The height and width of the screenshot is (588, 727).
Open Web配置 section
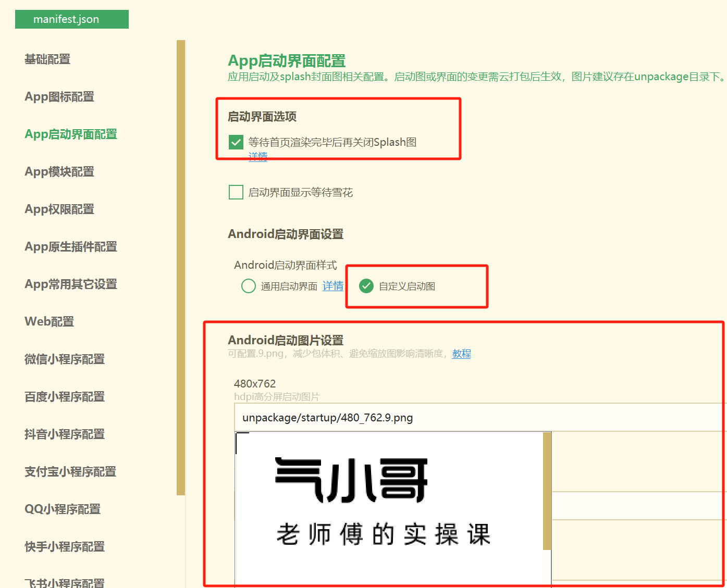[x=50, y=322]
